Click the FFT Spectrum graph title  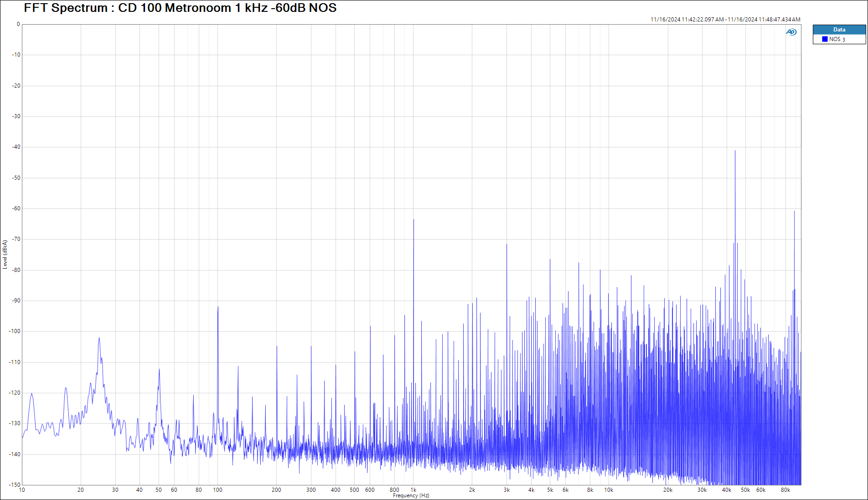180,8
